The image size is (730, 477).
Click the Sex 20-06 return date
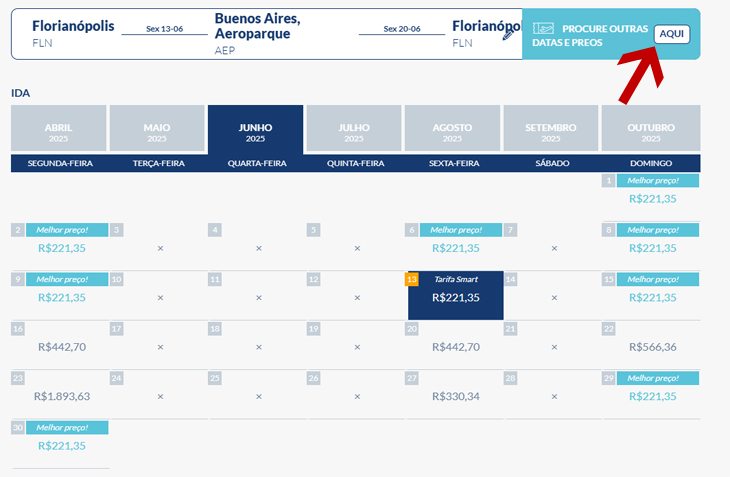coord(402,29)
